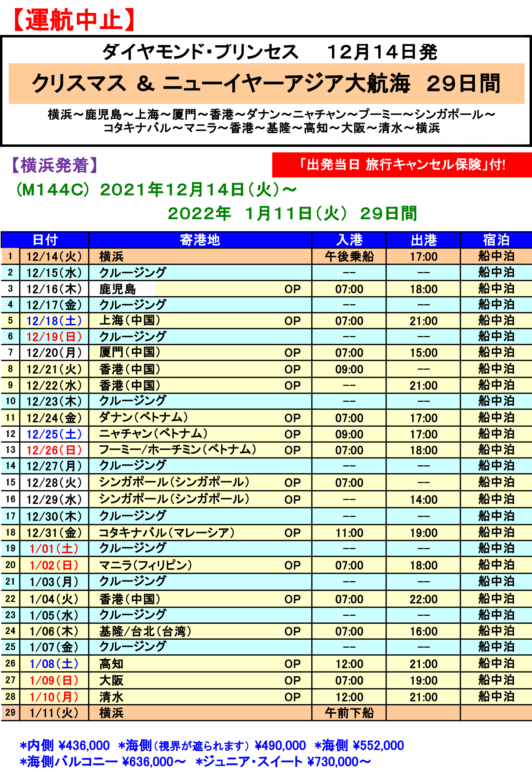
Task: Click the 宿泊 column header
Action: 496,240
